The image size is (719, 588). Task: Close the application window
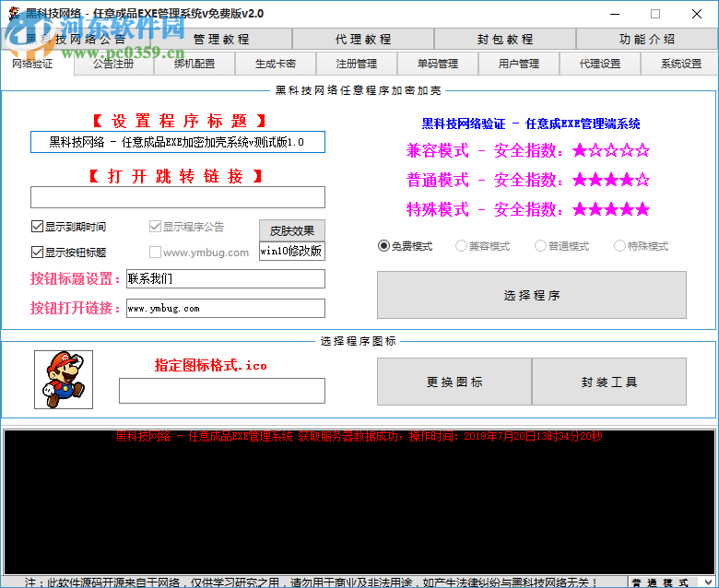[697, 14]
